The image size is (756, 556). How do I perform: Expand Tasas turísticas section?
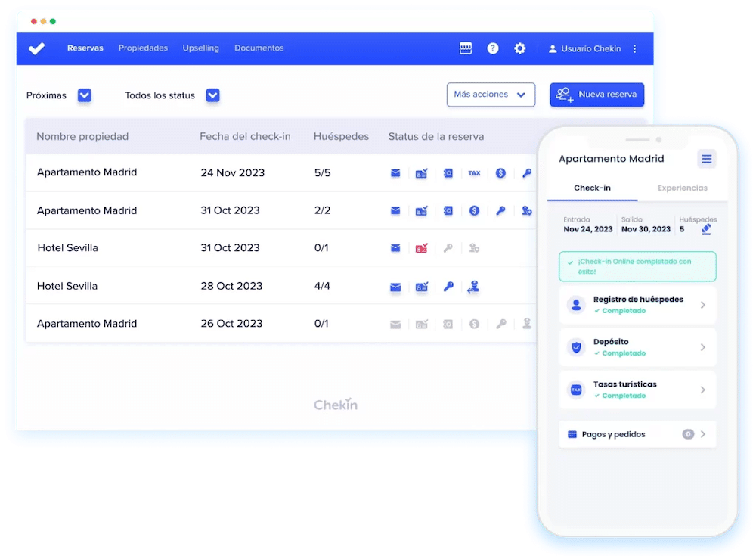point(637,390)
